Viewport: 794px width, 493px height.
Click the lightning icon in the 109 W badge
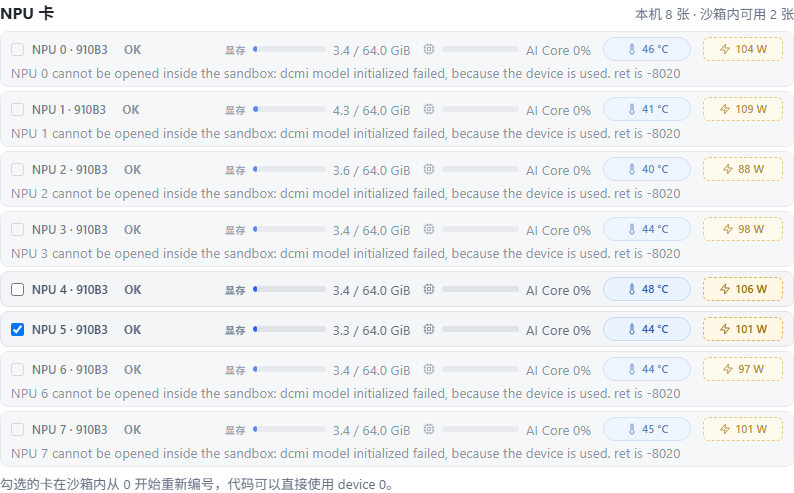pyautogui.click(x=725, y=109)
